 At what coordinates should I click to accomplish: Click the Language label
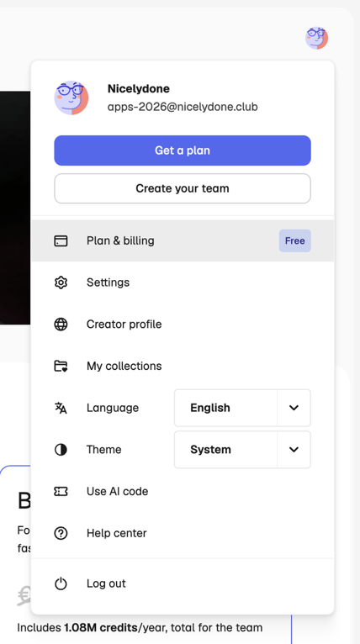tap(113, 408)
